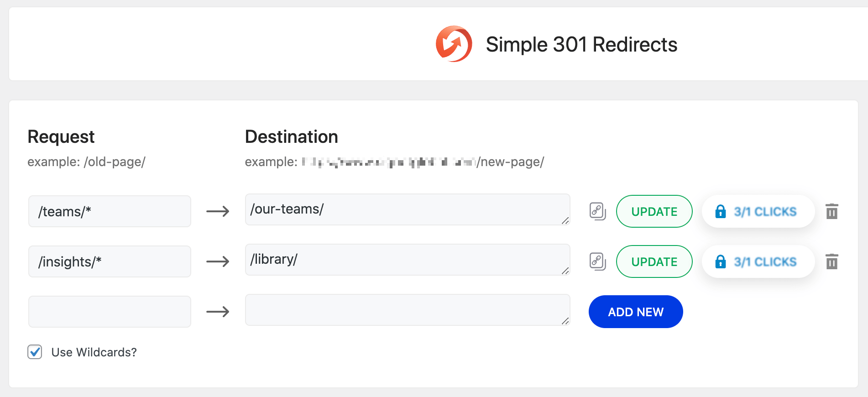Click the link icon beside /our-teams/ destination
This screenshot has width=868, height=397.
click(x=597, y=211)
